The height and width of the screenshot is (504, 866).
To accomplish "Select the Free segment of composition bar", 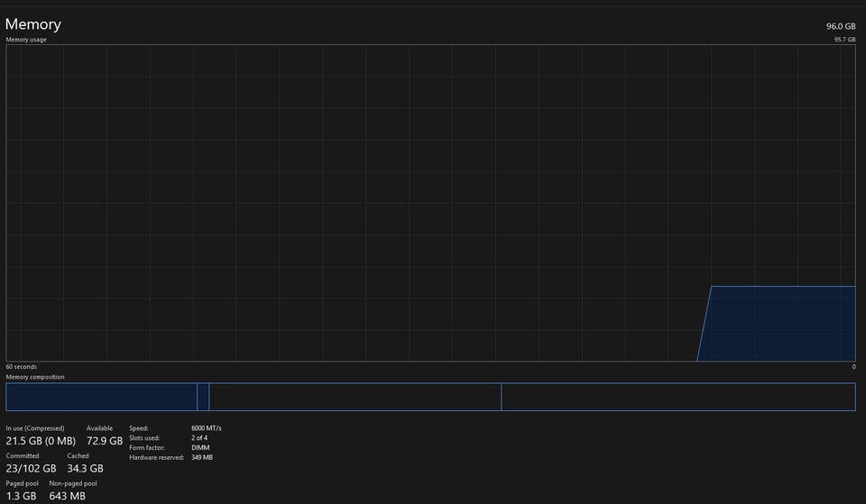I will click(x=677, y=397).
